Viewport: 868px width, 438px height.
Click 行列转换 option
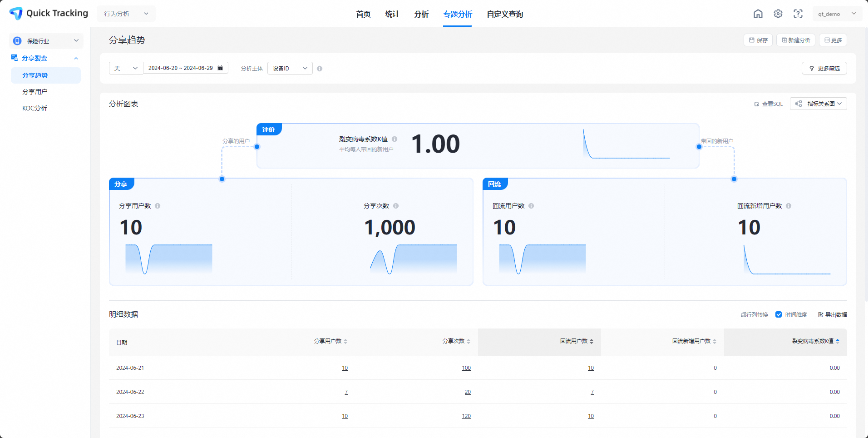[755, 314]
